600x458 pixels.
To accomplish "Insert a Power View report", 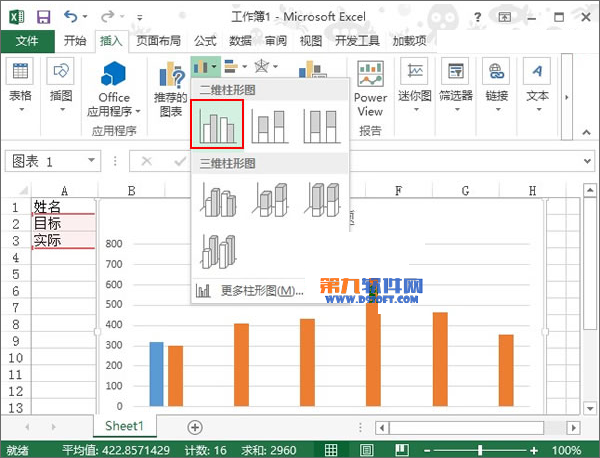I will click(370, 88).
